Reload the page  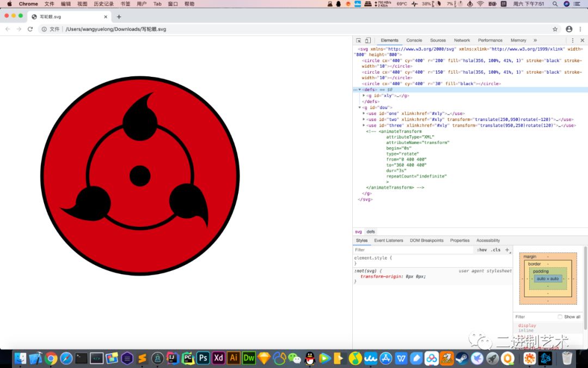coord(30,29)
